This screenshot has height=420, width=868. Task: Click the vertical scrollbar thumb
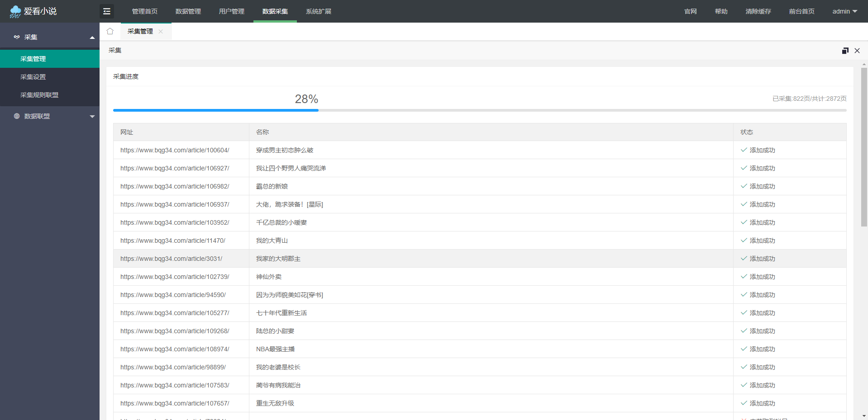pos(864,147)
